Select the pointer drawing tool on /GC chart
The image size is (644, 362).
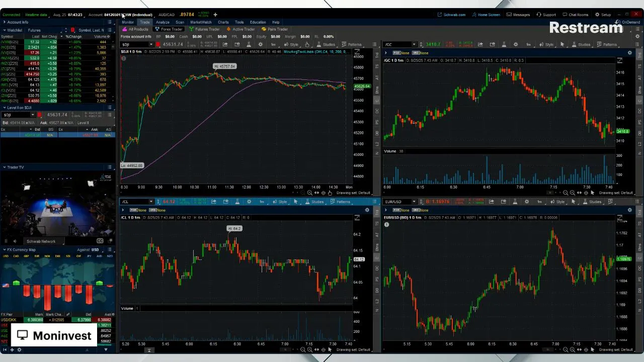(562, 44)
